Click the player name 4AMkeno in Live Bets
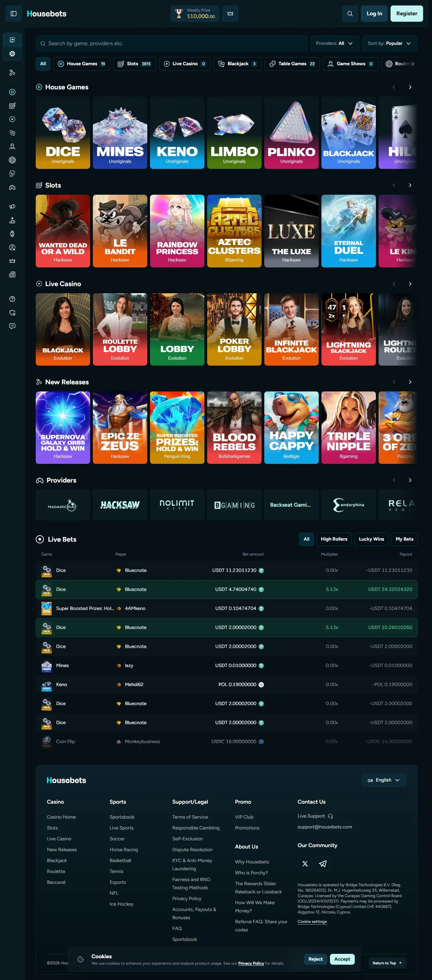The width and height of the screenshot is (432, 980). [135, 608]
